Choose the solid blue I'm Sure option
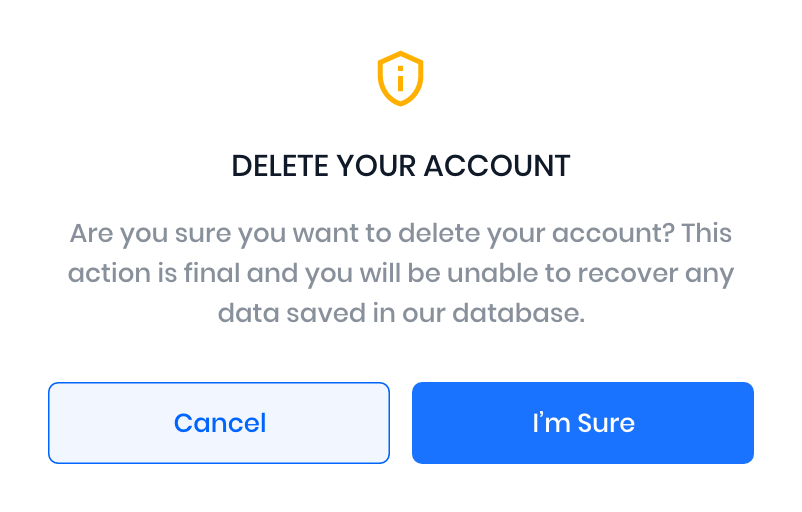Image resolution: width=802 pixels, height=512 pixels. point(582,423)
